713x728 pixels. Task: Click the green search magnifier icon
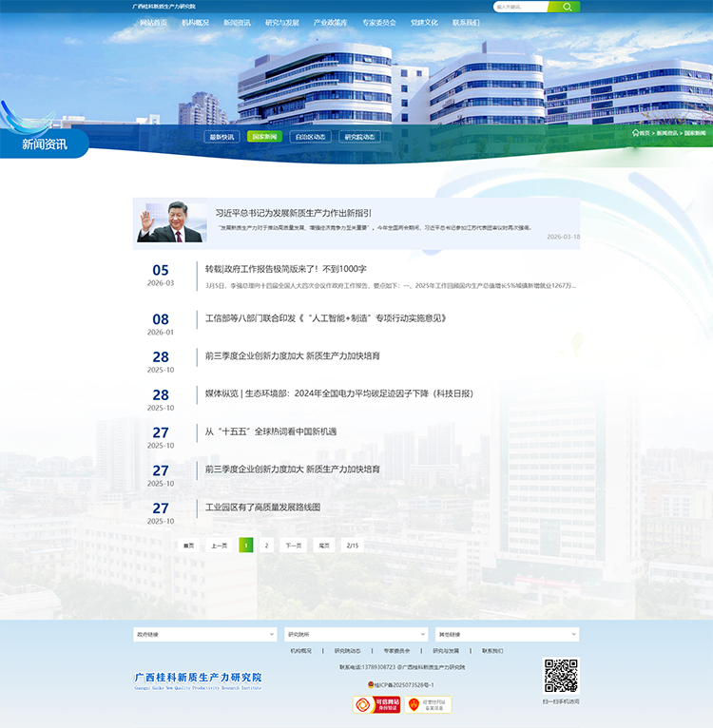coord(567,7)
